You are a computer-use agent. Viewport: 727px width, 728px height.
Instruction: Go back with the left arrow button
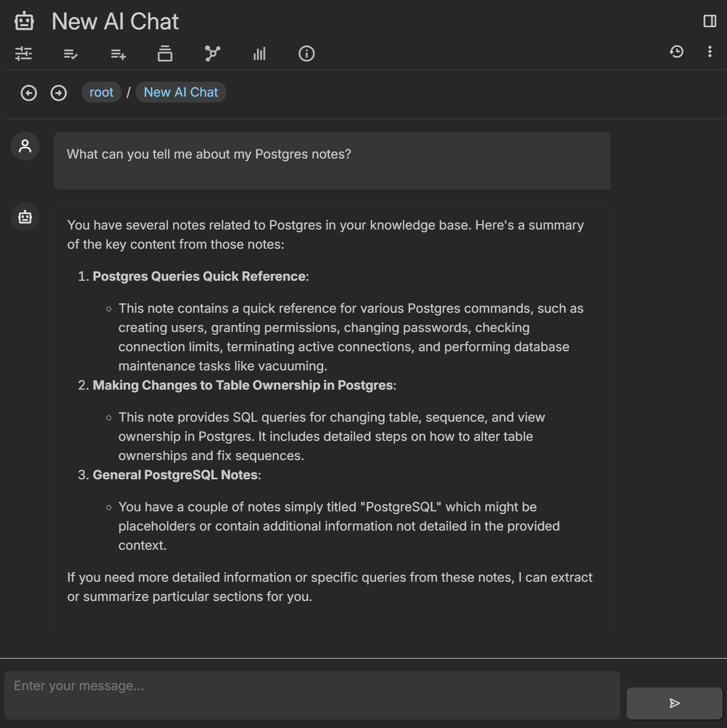pos(29,93)
